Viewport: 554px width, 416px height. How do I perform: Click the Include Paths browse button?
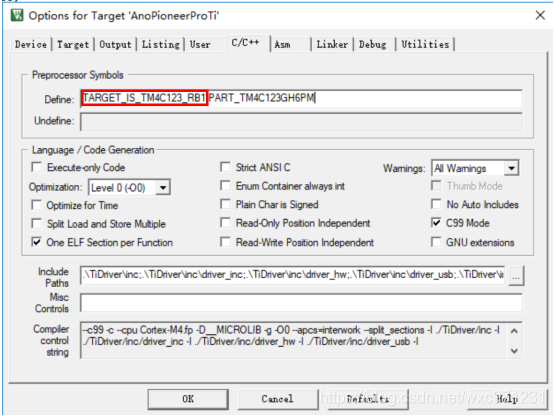(x=516, y=276)
